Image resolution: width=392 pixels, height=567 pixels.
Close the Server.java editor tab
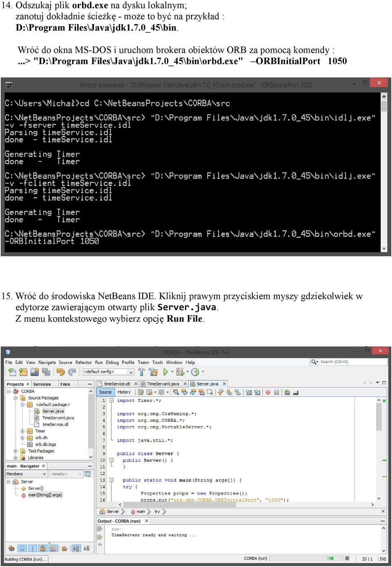click(x=224, y=384)
